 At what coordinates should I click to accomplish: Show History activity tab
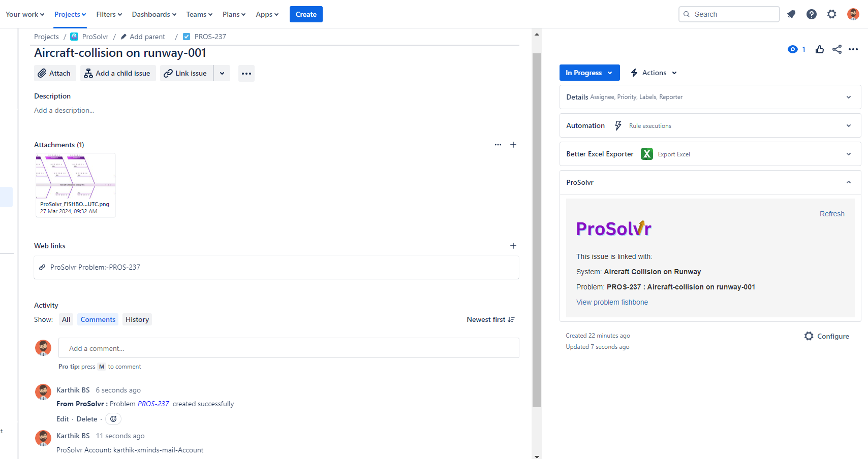click(137, 319)
